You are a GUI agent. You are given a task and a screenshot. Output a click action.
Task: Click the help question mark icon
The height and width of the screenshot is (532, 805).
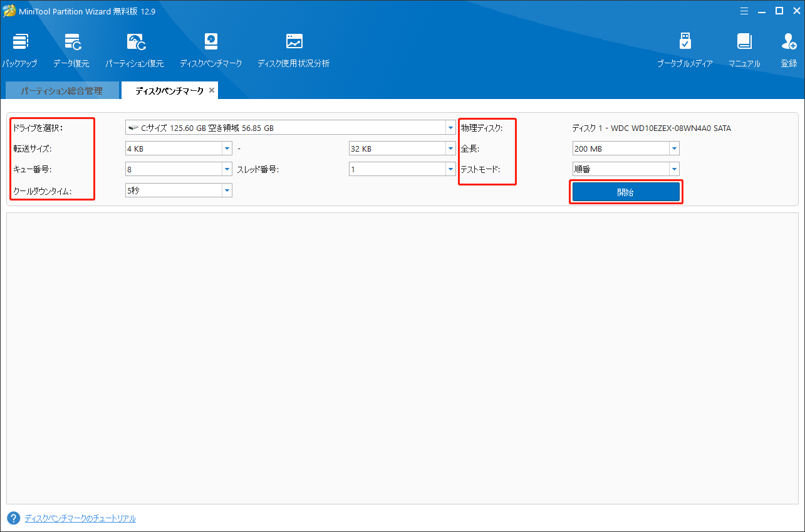[13, 518]
